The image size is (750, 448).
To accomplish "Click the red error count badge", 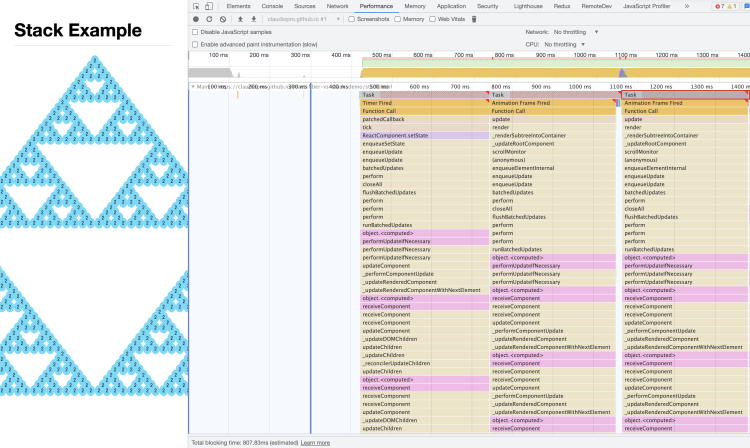I will (x=719, y=6).
